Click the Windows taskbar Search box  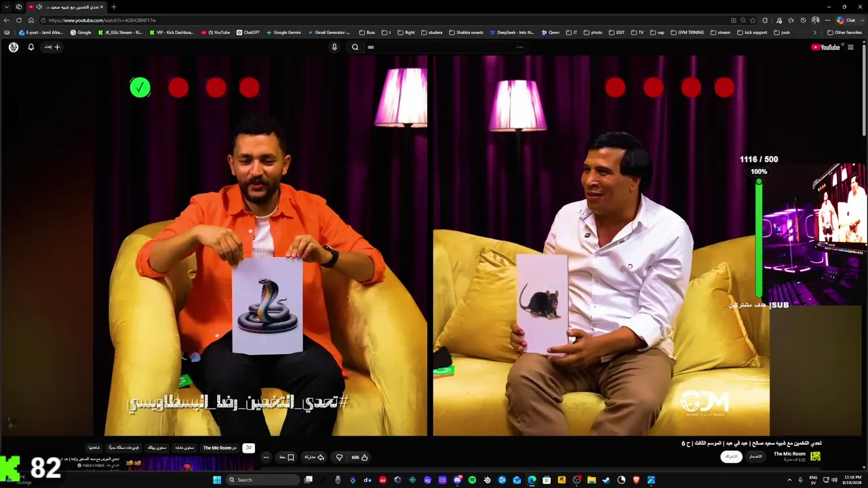tap(263, 480)
